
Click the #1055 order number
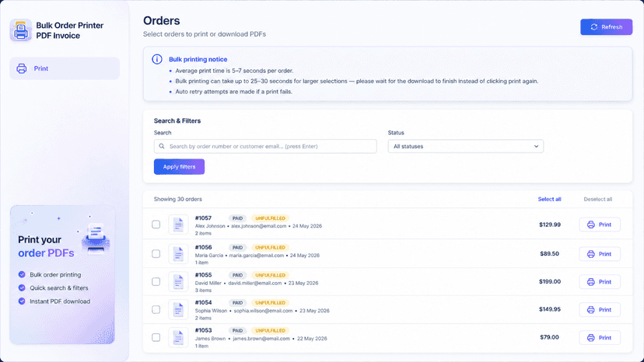(x=203, y=275)
